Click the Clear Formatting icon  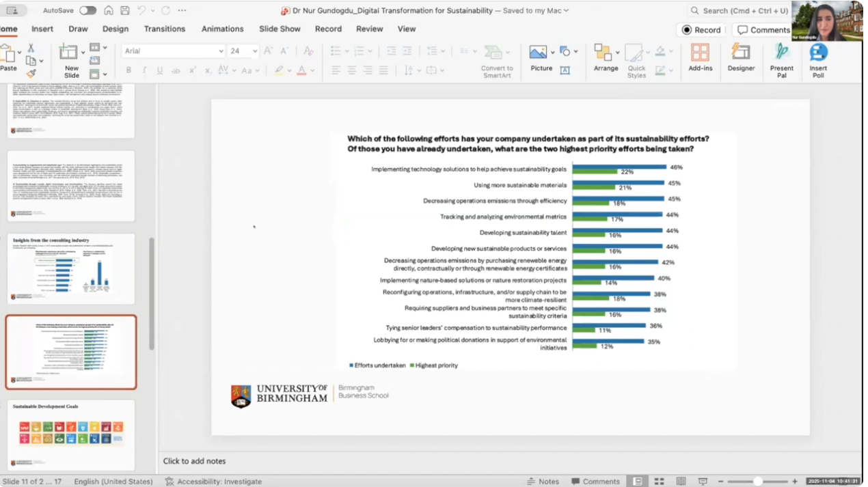(308, 51)
